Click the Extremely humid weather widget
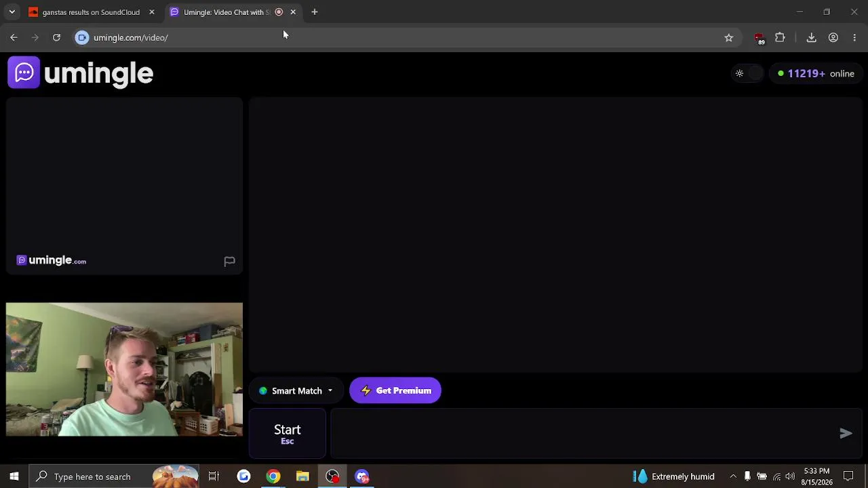This screenshot has width=868, height=488. pos(674,476)
